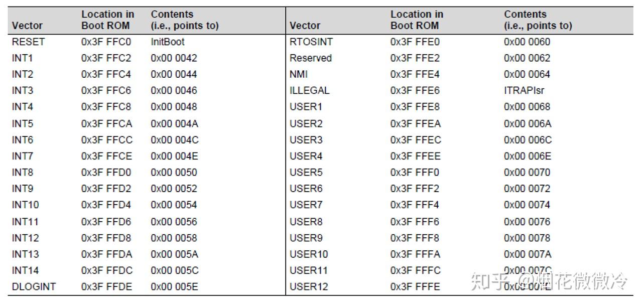This screenshot has width=644, height=307.
Task: Click Boot ROM address 0x3F FFC0
Action: pyautogui.click(x=106, y=42)
